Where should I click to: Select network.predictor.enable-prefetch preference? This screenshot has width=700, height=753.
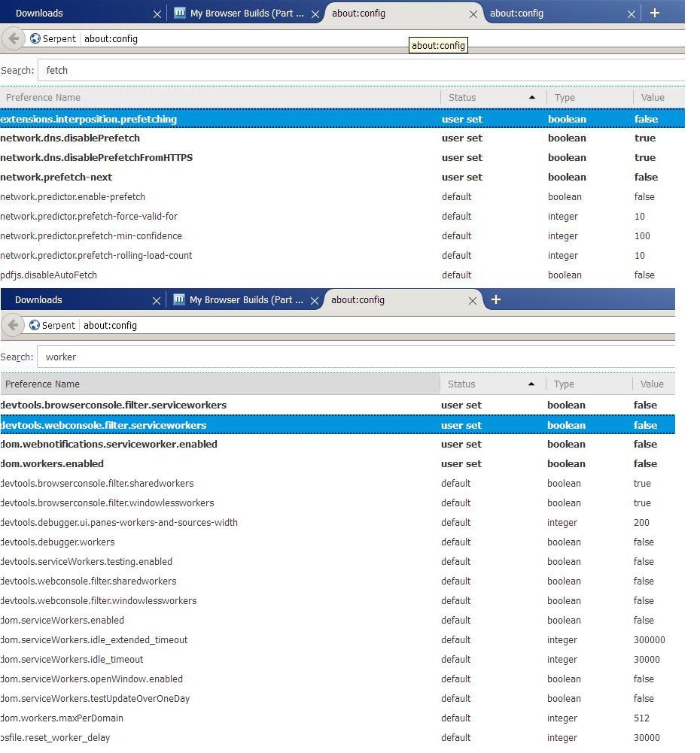[342, 197]
